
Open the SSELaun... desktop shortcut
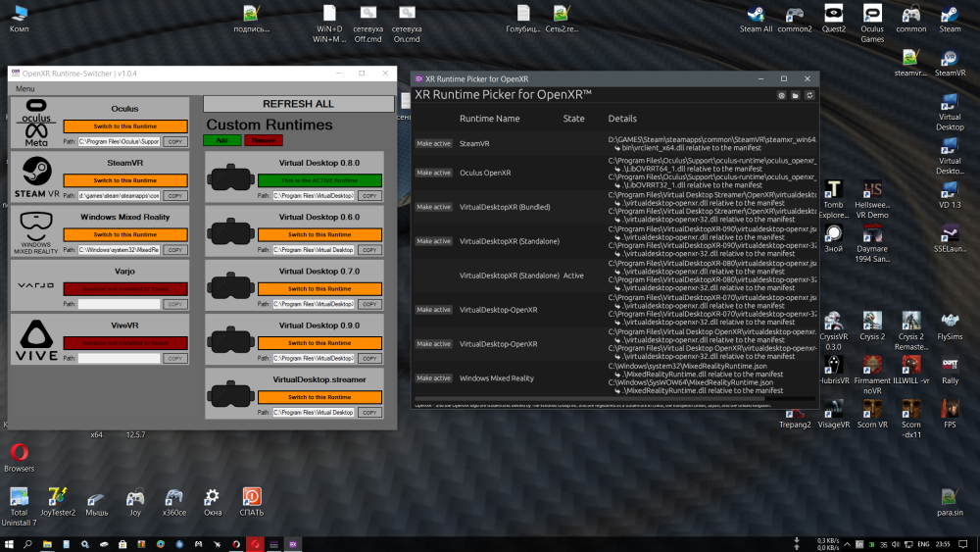point(950,239)
